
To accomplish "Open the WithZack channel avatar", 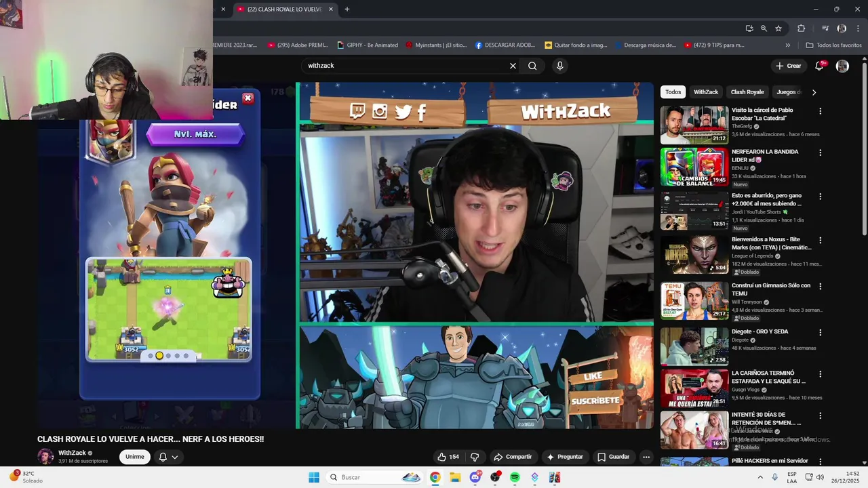I will [x=45, y=457].
